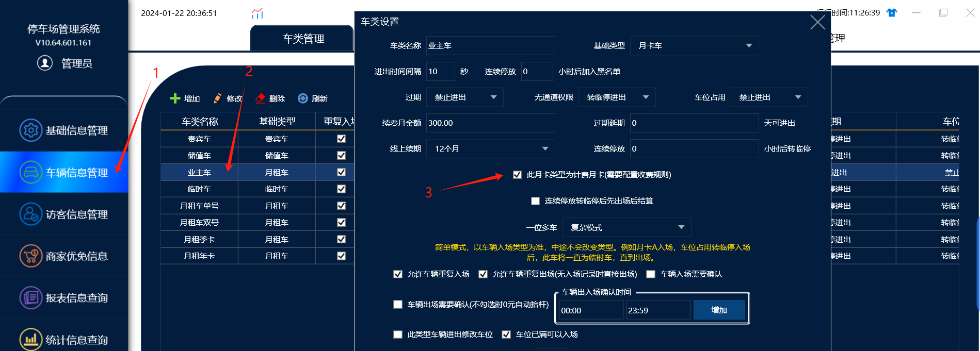The width and height of the screenshot is (980, 351).
Task: Close the 车类设置 dialog with X
Action: tap(817, 22)
